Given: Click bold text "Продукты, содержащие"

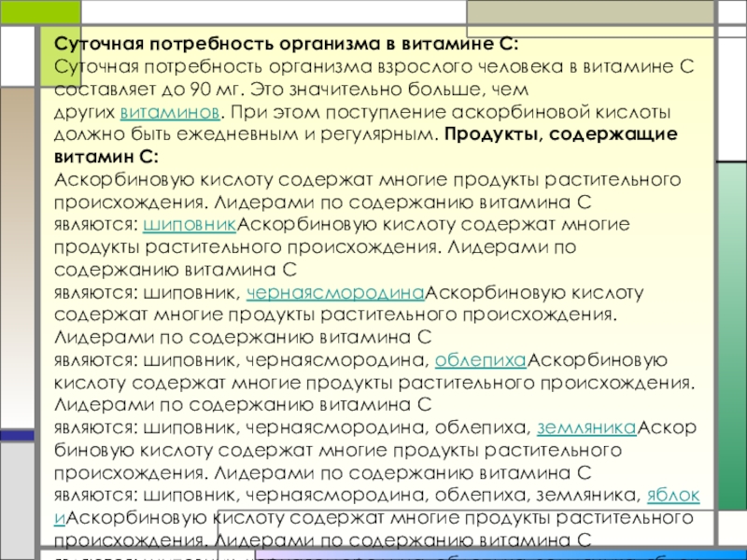Looking at the screenshot, I should pos(561,134).
